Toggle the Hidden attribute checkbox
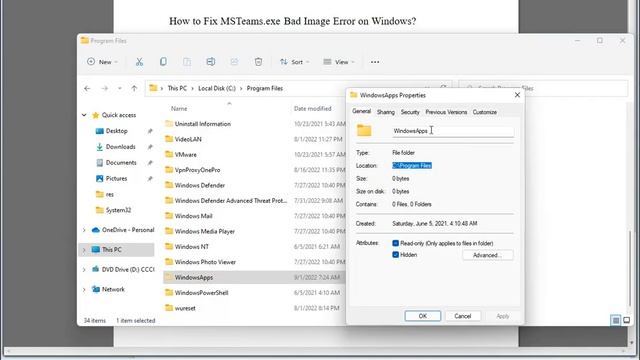 point(395,255)
